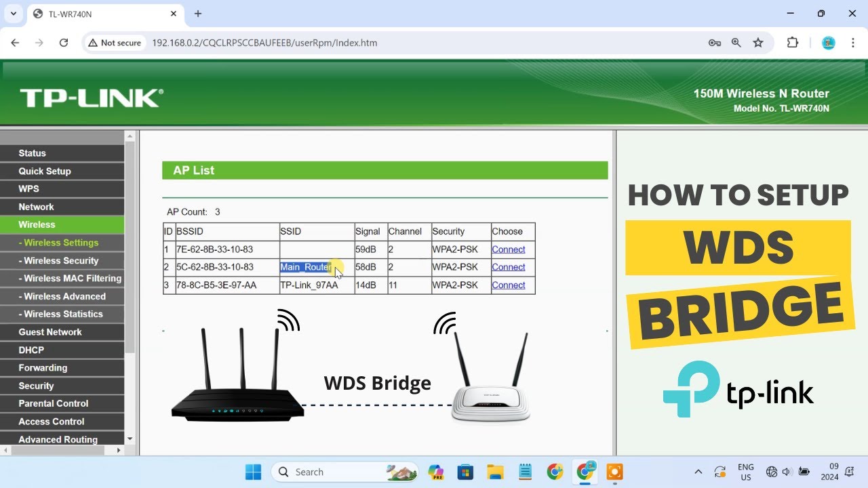Open Guest Network menu
This screenshot has width=868, height=488.
[62, 332]
